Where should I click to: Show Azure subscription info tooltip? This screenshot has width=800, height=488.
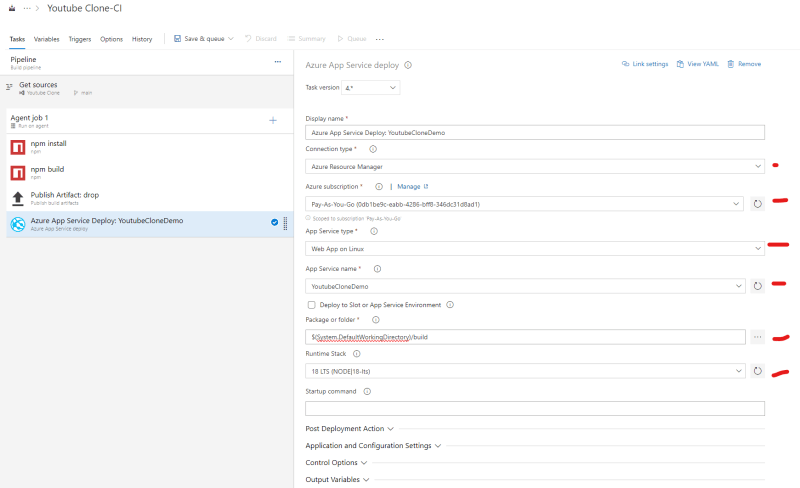(379, 186)
